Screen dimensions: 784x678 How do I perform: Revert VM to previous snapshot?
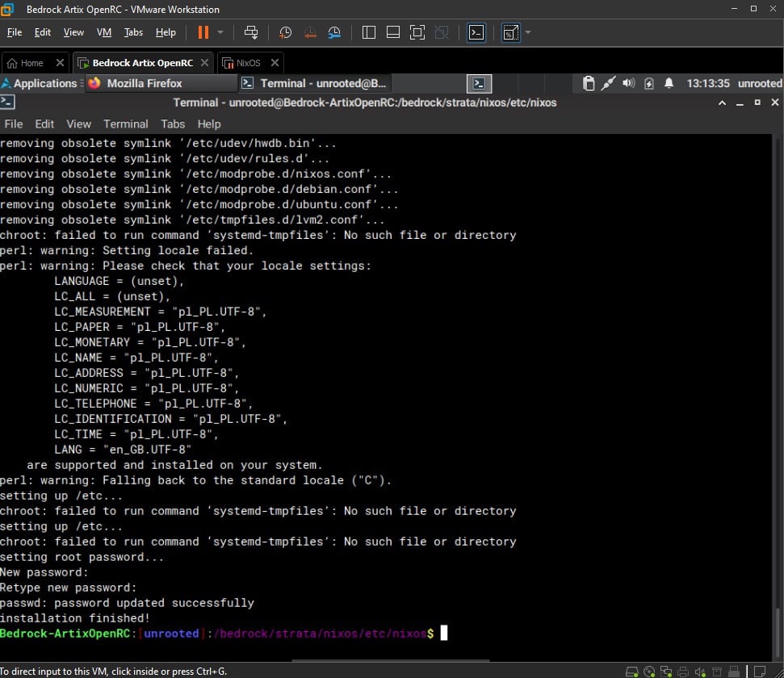pos(310,32)
